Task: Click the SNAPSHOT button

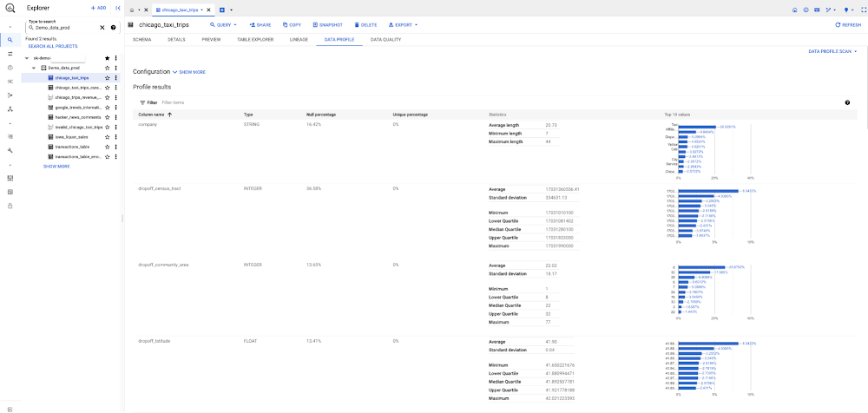Action: [x=328, y=25]
